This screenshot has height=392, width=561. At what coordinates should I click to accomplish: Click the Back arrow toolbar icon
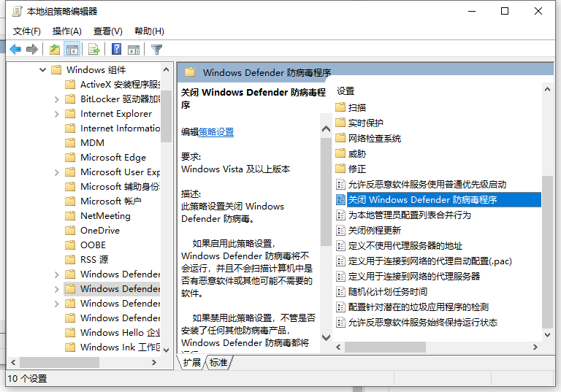click(x=15, y=50)
